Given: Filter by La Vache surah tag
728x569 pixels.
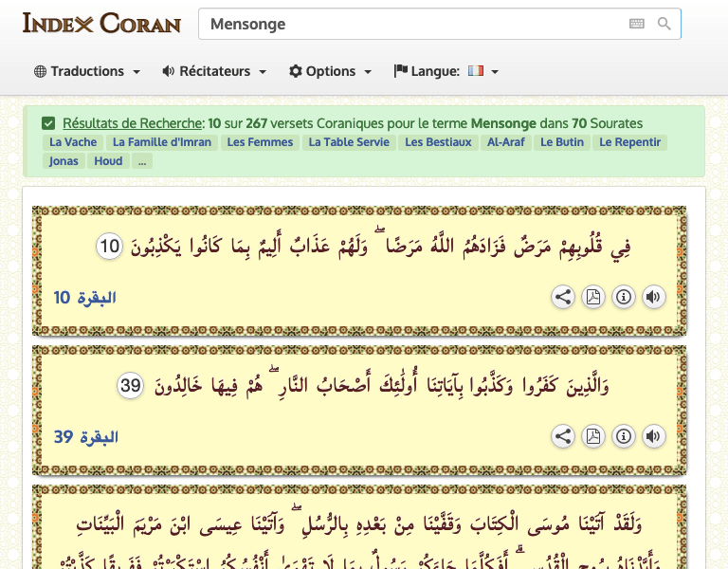Looking at the screenshot, I should pos(73,142).
